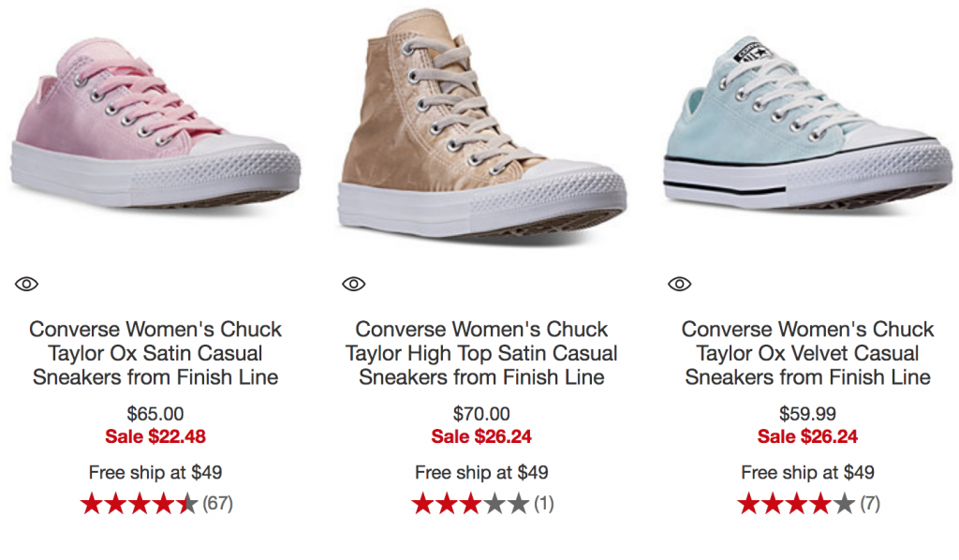Screen dimensions: 959x560
Task: View star rating of pink satin sneaker
Action: pyautogui.click(x=139, y=504)
